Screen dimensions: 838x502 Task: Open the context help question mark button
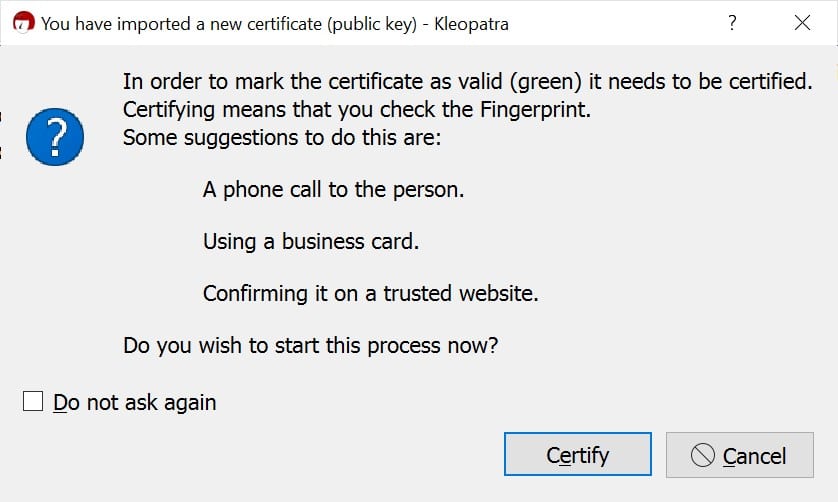pyautogui.click(x=732, y=23)
